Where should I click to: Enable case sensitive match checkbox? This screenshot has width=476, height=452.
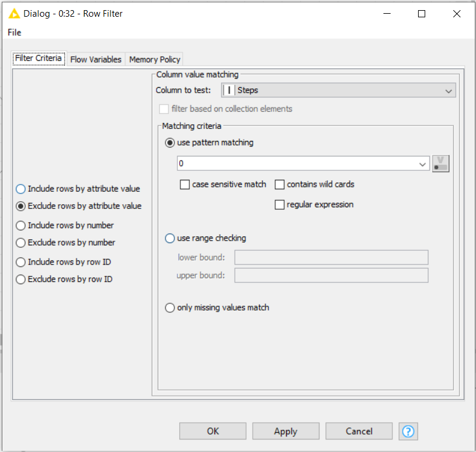click(185, 185)
